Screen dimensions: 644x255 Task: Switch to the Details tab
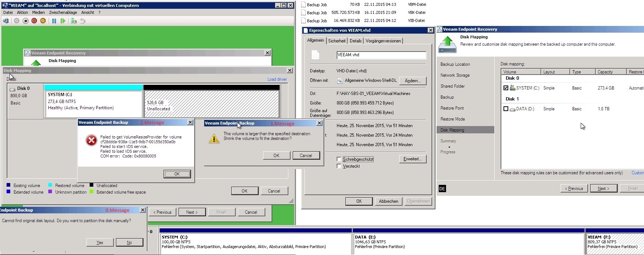point(355,41)
